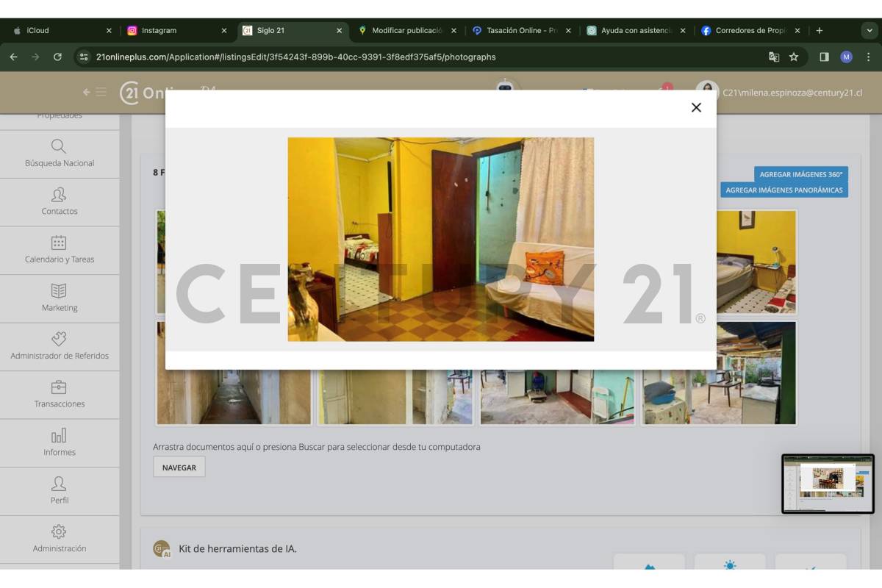Close the Instagram tab

tap(224, 31)
